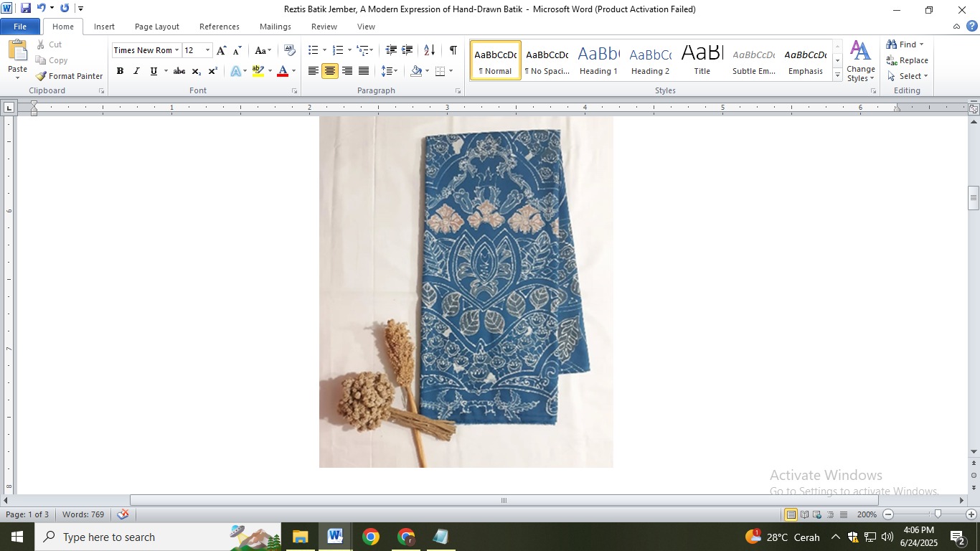Image resolution: width=980 pixels, height=551 pixels.
Task: Click the Superscript icon
Action: pyautogui.click(x=213, y=71)
